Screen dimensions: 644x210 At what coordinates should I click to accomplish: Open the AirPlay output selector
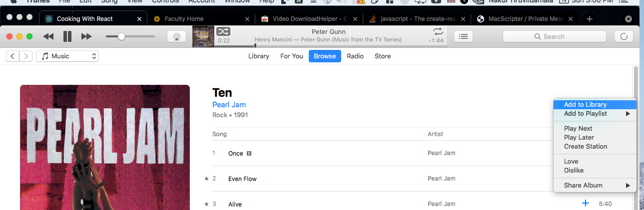[x=176, y=36]
